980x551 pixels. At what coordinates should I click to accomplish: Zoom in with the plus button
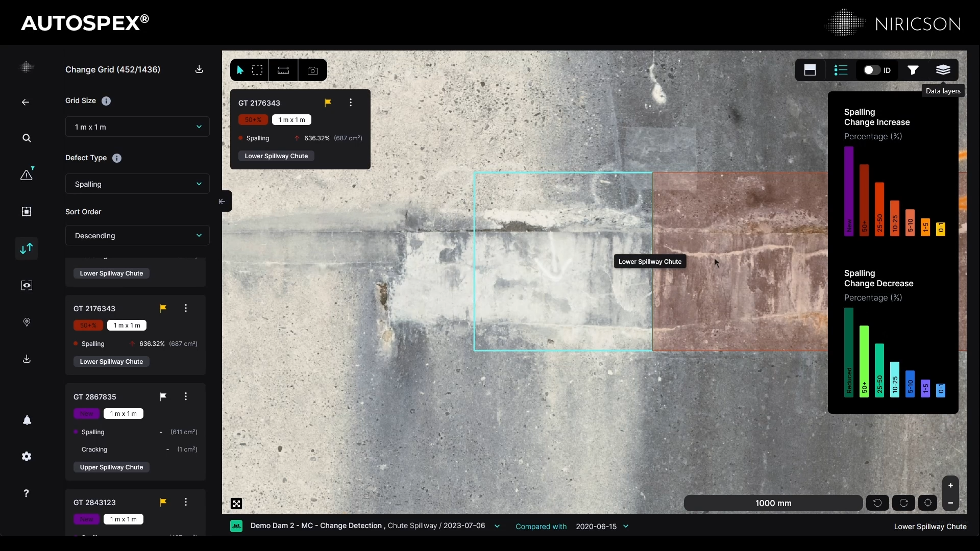pyautogui.click(x=950, y=486)
